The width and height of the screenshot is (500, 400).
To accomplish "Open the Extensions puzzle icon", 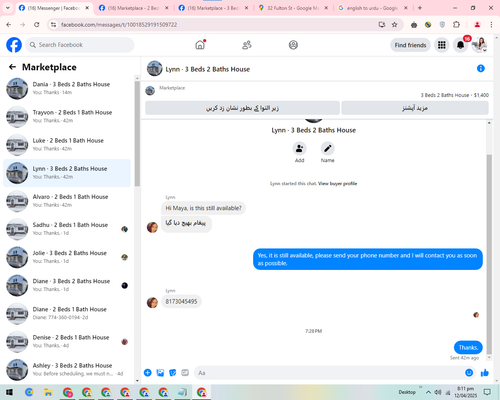I will point(456,25).
